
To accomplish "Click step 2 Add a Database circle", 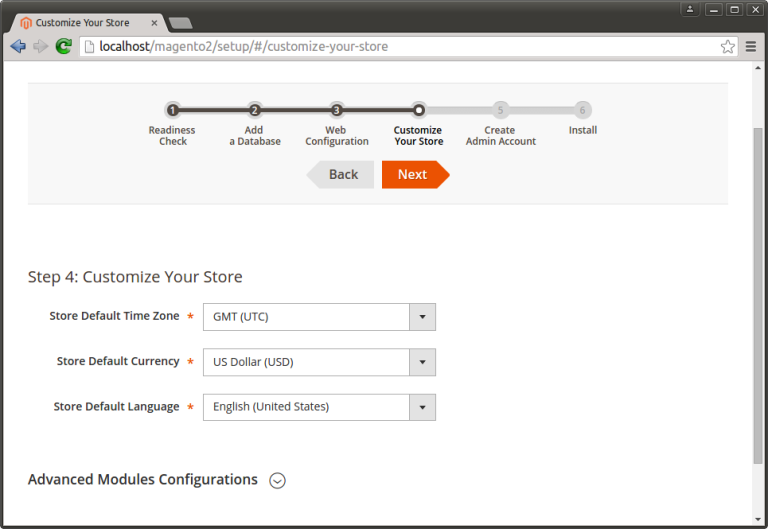I will point(254,110).
